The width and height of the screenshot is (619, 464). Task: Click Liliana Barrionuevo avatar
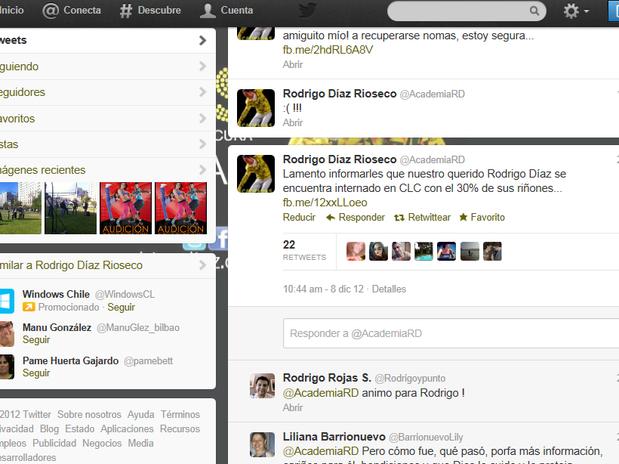263,444
